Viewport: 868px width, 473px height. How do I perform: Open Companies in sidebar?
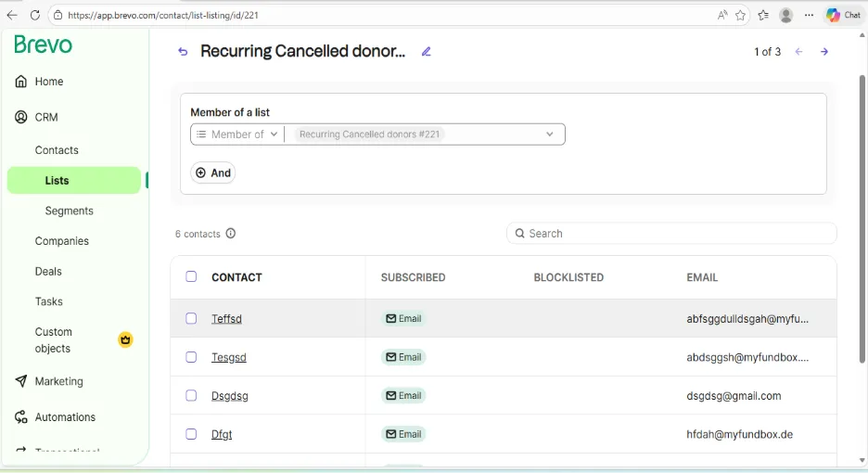point(61,241)
